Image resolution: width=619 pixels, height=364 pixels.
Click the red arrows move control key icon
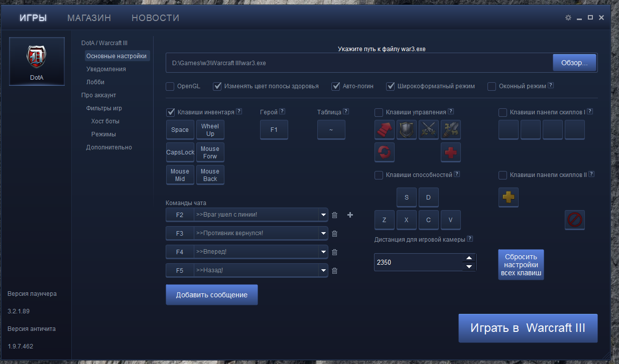pos(385,130)
